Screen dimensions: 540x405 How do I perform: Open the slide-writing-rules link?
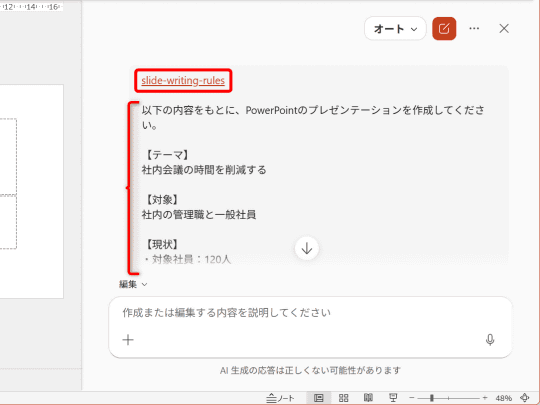click(x=183, y=81)
